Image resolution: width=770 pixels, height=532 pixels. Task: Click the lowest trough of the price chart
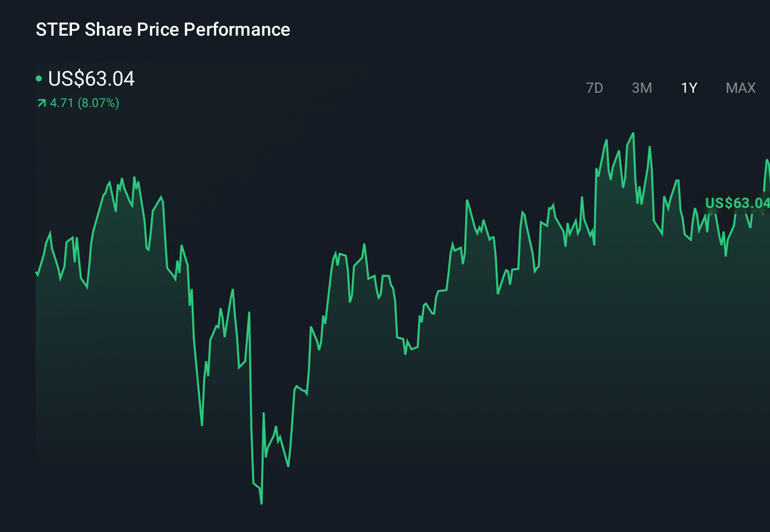tap(261, 503)
